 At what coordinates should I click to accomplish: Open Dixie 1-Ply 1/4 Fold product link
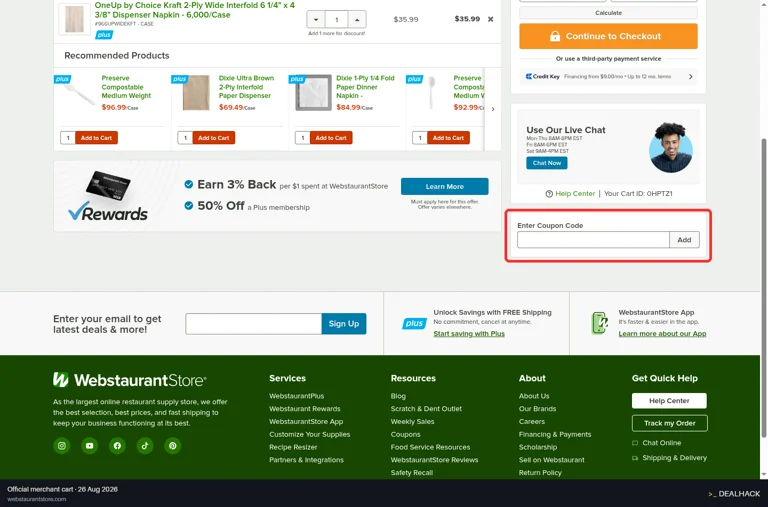[x=365, y=87]
